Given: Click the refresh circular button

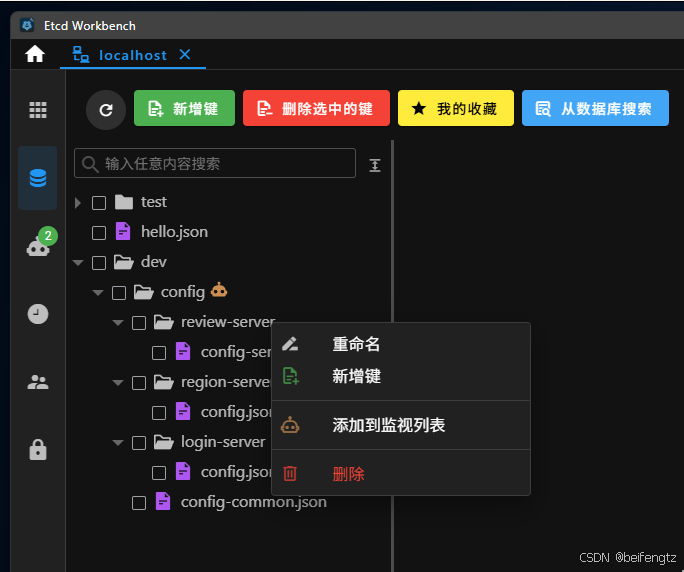Looking at the screenshot, I should (x=106, y=110).
